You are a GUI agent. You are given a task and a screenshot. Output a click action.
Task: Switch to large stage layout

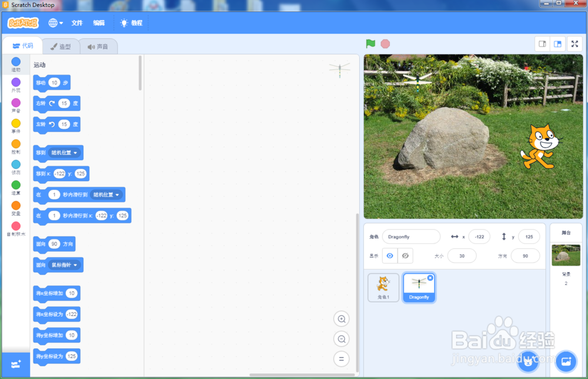[557, 44]
